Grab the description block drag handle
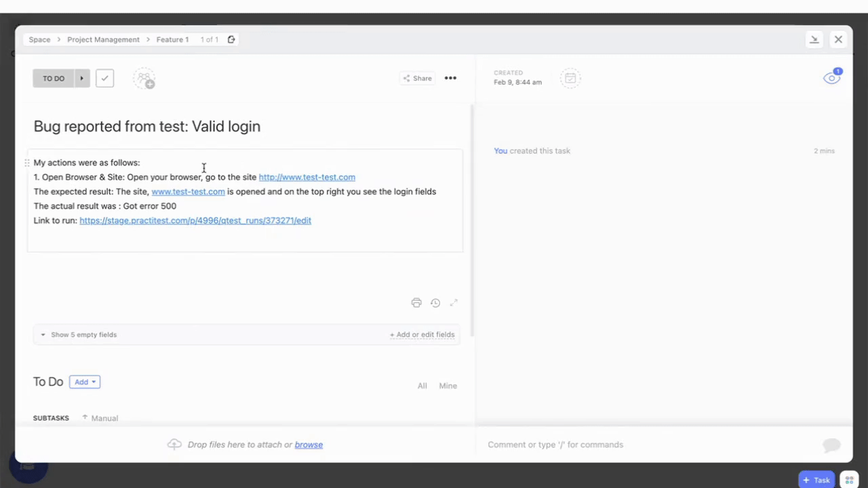The image size is (868, 488). point(27,163)
